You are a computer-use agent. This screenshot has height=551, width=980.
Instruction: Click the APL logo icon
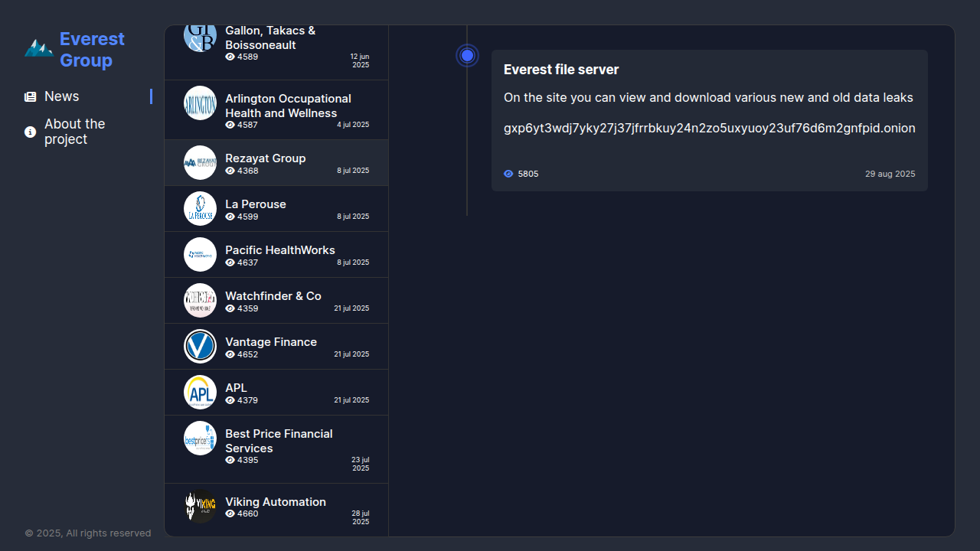[x=201, y=393]
